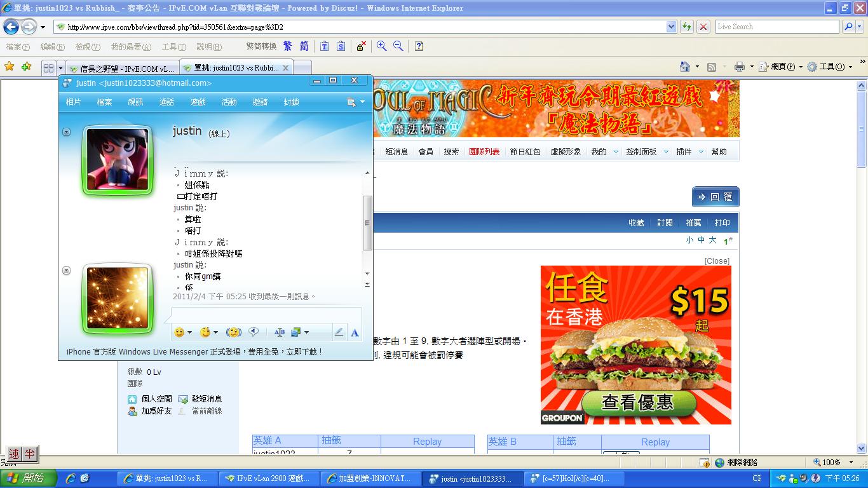This screenshot has height=488, width=868.
Task: Click the refresh icon beside address bar
Action: [x=686, y=27]
